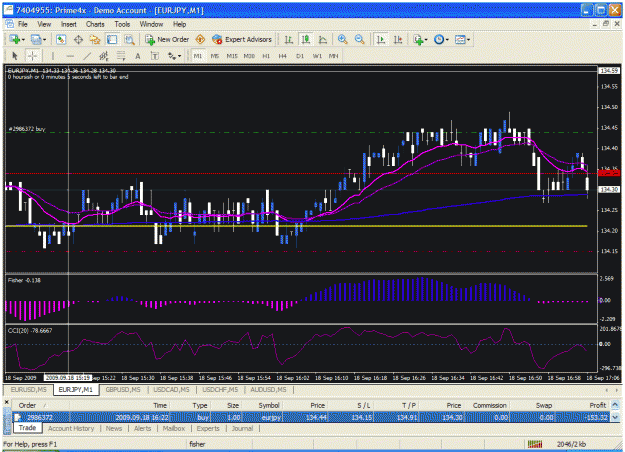Screen dimensions: 625x452
Task: Zoom in on the chart
Action: click(x=342, y=39)
